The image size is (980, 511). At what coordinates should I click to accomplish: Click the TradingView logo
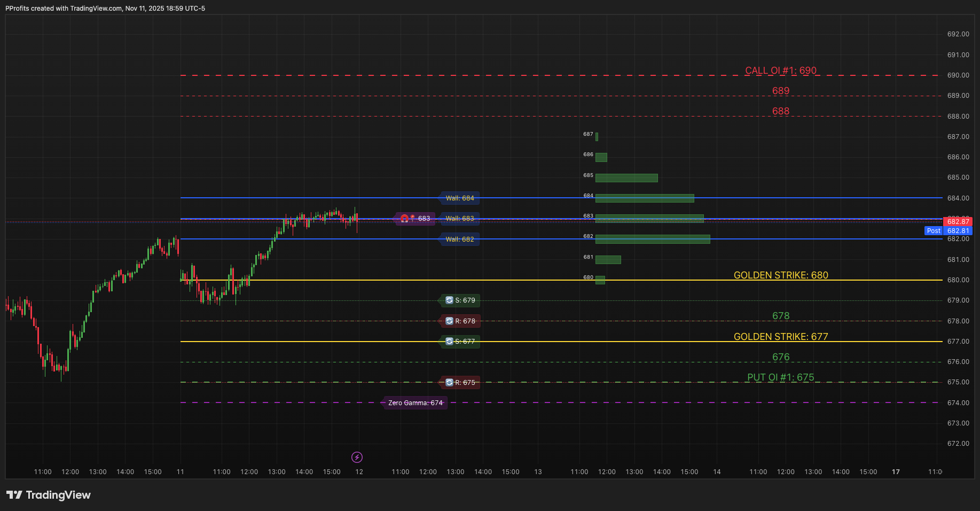(49, 494)
